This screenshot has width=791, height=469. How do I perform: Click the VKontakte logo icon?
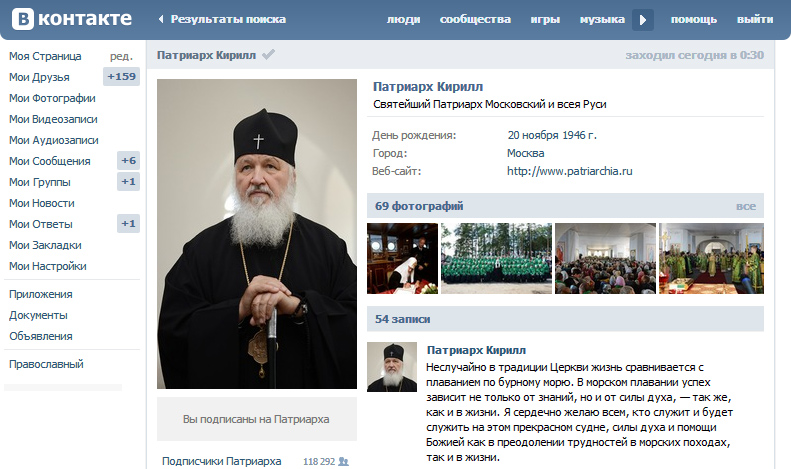[23, 19]
